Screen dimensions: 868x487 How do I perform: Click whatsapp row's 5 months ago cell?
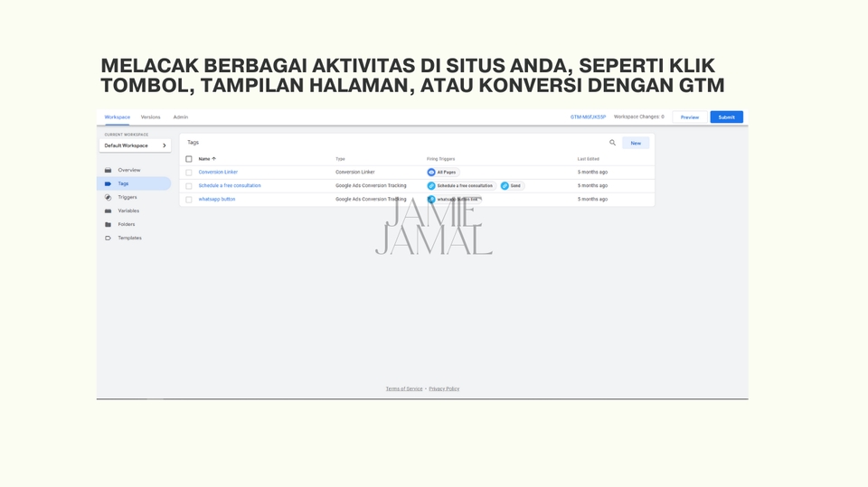[x=592, y=199]
